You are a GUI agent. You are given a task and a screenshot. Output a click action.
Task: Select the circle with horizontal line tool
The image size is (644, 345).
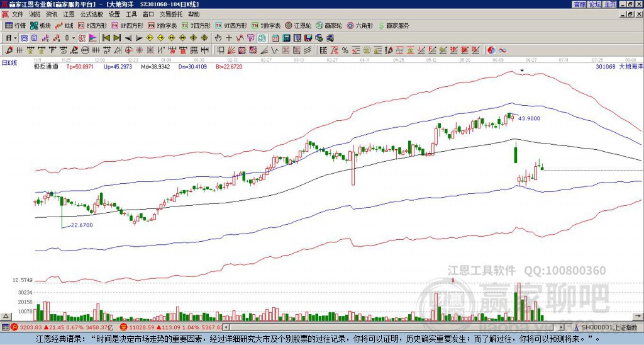coord(85,50)
